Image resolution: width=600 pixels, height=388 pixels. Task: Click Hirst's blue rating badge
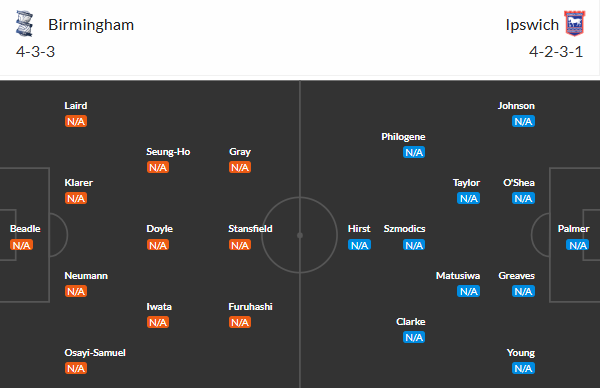359,245
